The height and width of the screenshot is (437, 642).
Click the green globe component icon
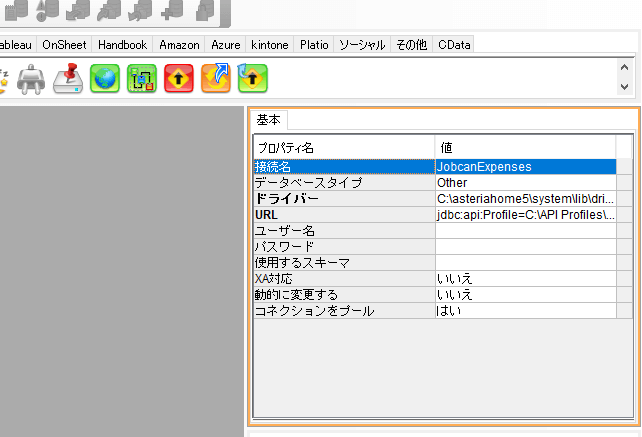click(x=105, y=78)
